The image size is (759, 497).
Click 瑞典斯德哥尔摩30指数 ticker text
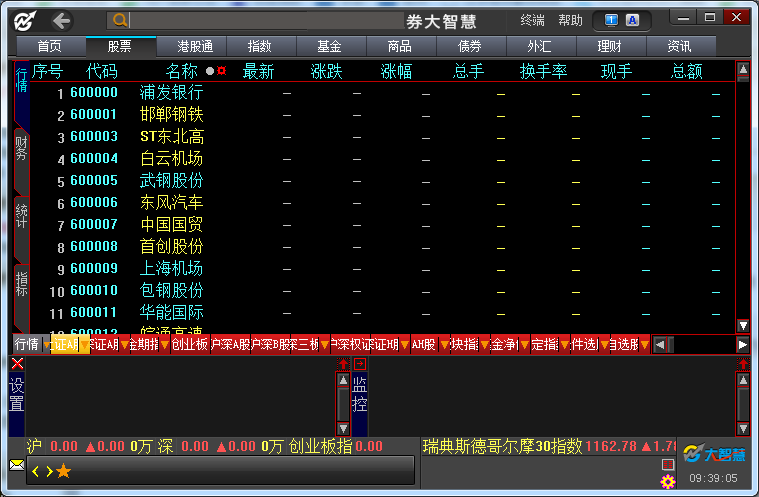(502, 446)
